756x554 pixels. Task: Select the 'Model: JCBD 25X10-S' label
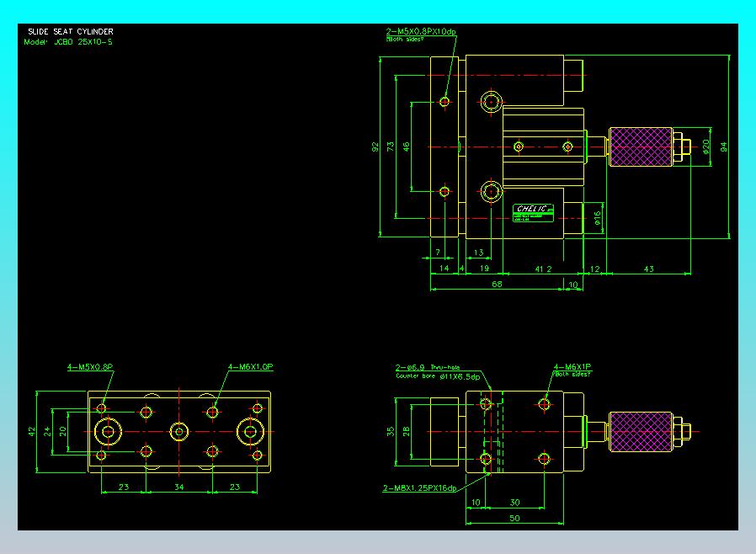click(68, 42)
